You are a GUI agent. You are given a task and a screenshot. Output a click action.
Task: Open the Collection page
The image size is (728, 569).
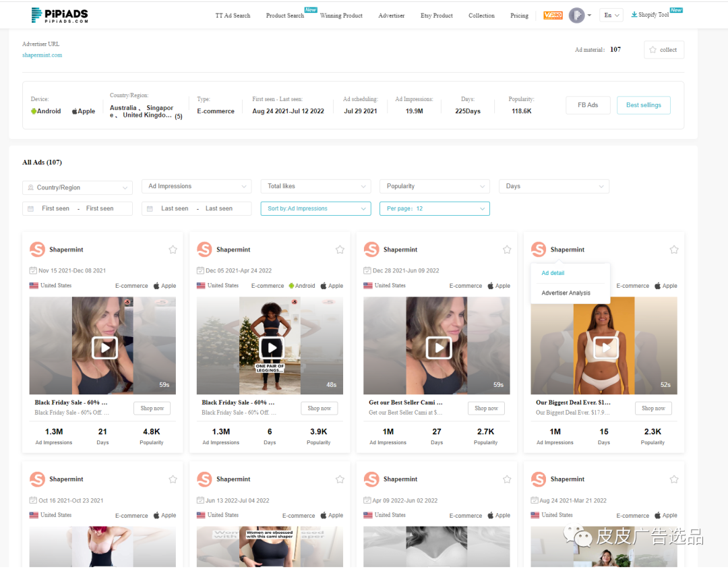(481, 16)
